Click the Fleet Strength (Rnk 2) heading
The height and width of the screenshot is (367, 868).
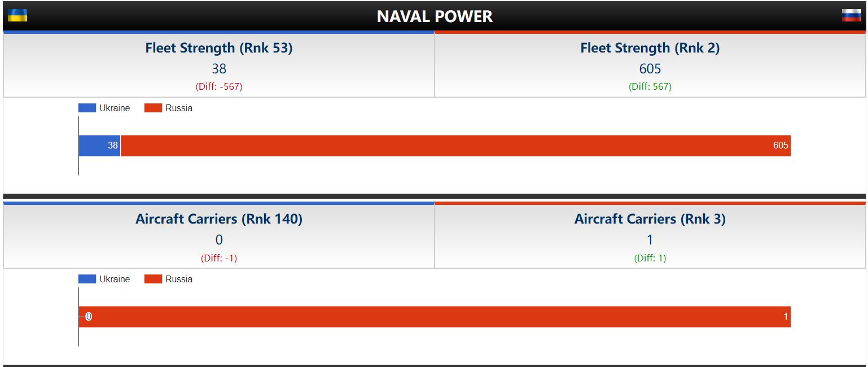click(650, 48)
